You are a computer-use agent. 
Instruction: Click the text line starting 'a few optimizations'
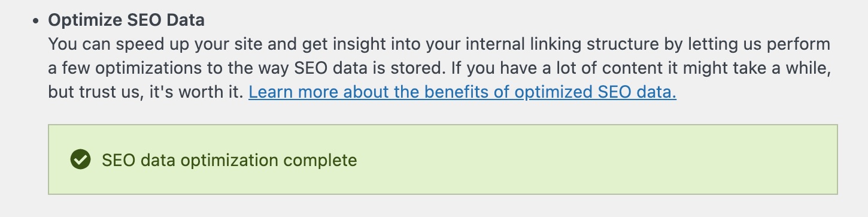point(439,68)
